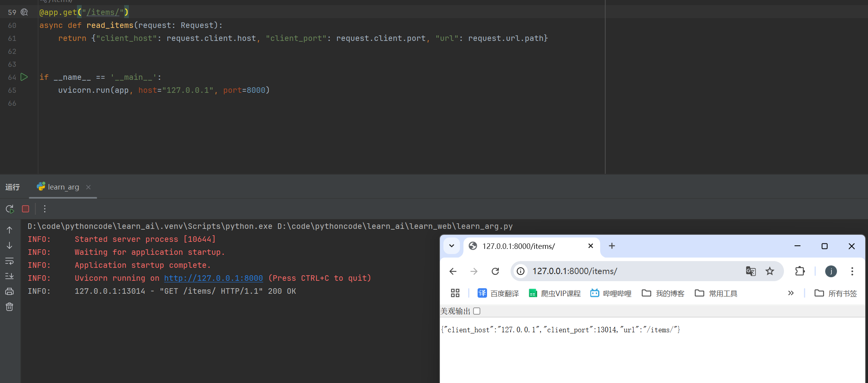Run main block from gutter play icon
The height and width of the screenshot is (383, 868).
[x=24, y=77]
